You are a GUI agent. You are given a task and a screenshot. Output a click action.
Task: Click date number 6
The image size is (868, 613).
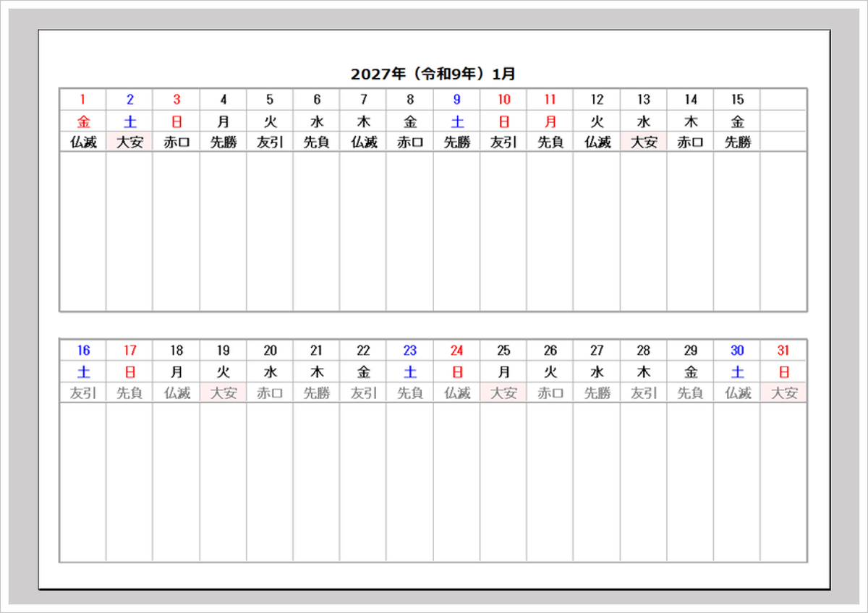[317, 100]
